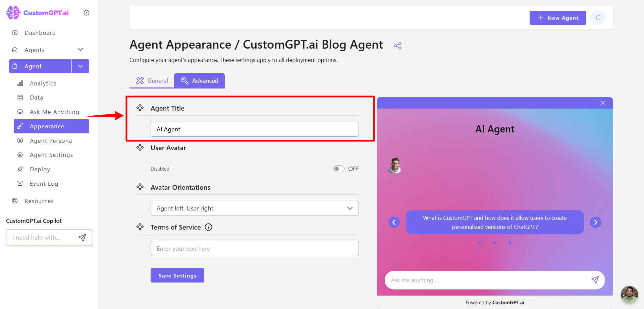644x309 pixels.
Task: Toggle the User Avatar switch
Action: click(x=339, y=169)
